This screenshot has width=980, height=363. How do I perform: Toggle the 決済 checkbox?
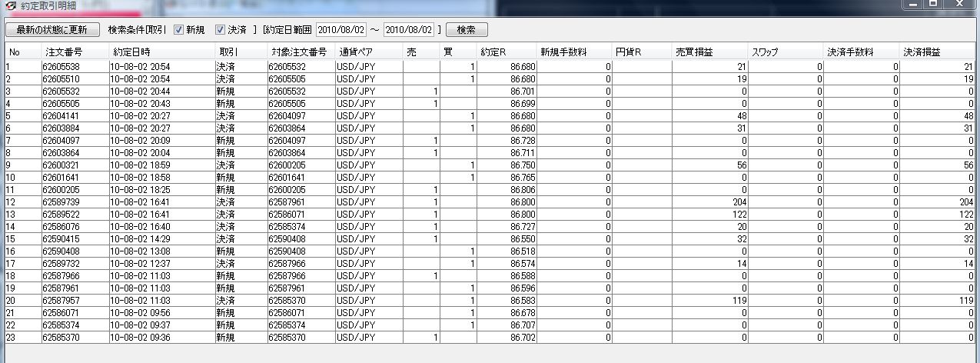(220, 30)
